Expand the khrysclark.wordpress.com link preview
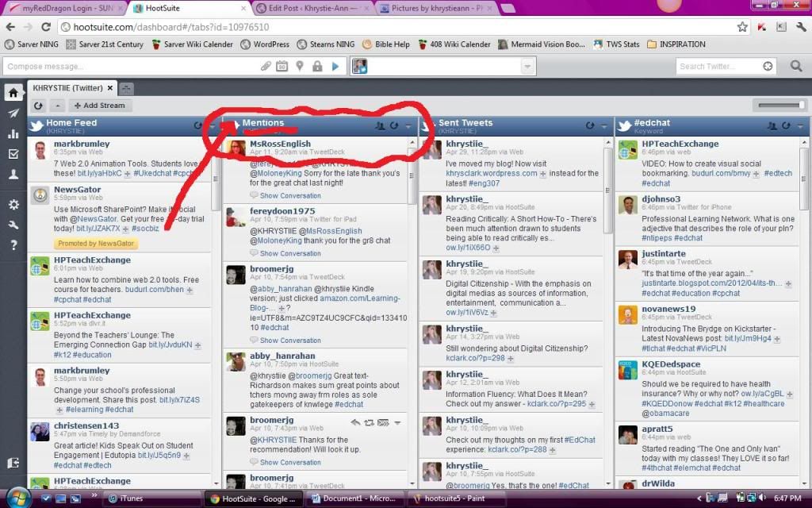 pos(543,174)
